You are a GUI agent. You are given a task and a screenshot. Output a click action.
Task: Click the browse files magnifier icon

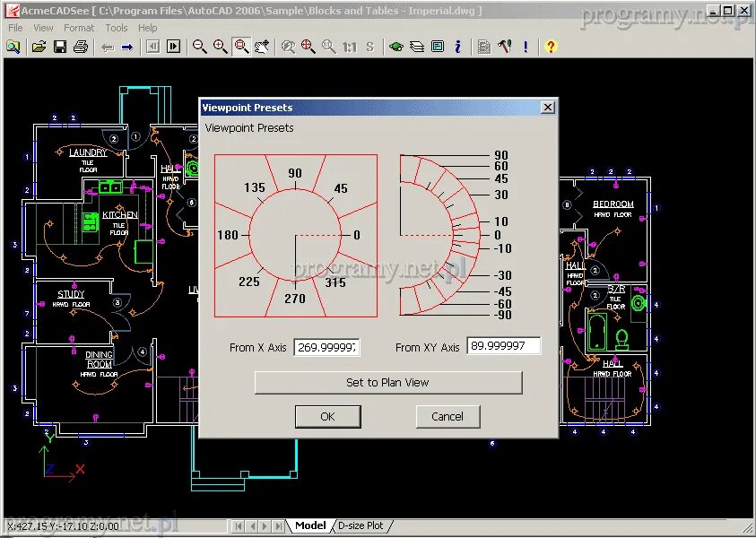pyautogui.click(x=13, y=47)
